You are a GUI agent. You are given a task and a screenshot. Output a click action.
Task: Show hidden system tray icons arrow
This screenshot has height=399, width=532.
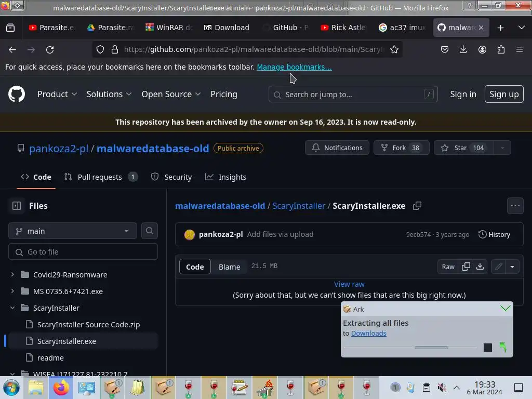(x=457, y=388)
